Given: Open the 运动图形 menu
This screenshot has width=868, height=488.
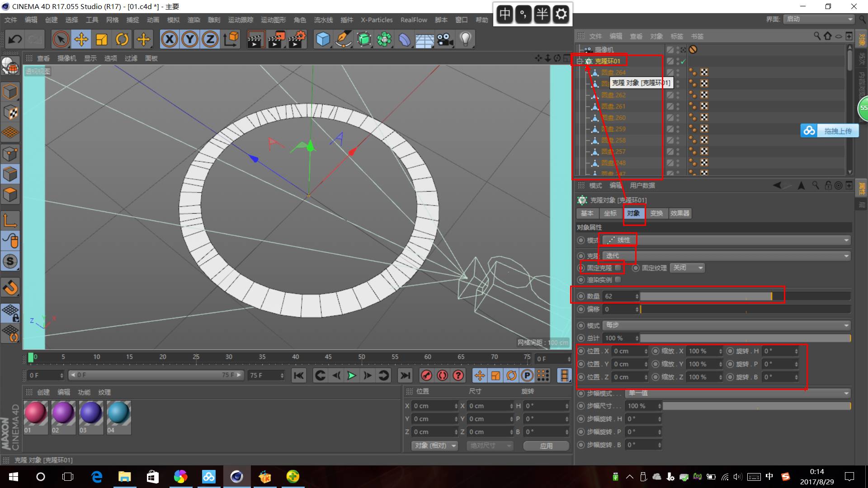Looking at the screenshot, I should coord(273,20).
